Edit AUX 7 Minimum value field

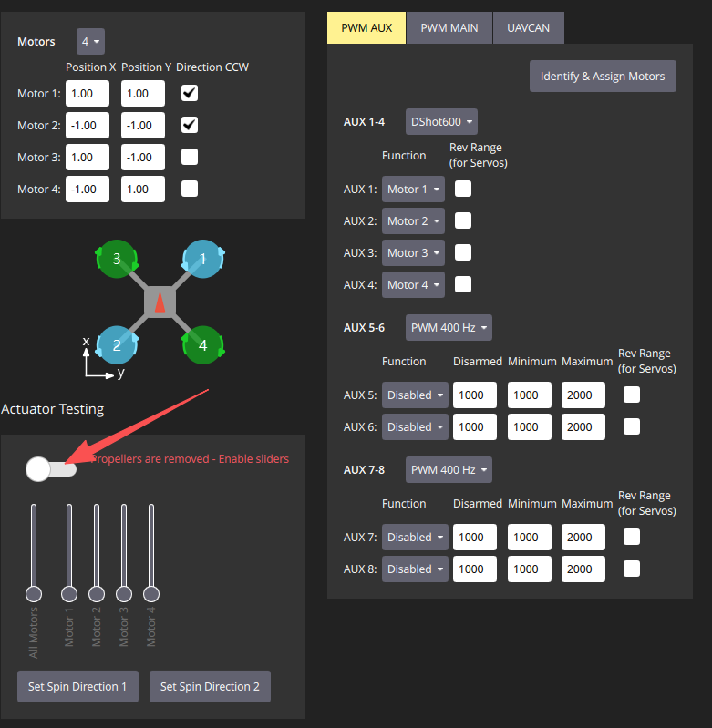point(530,538)
